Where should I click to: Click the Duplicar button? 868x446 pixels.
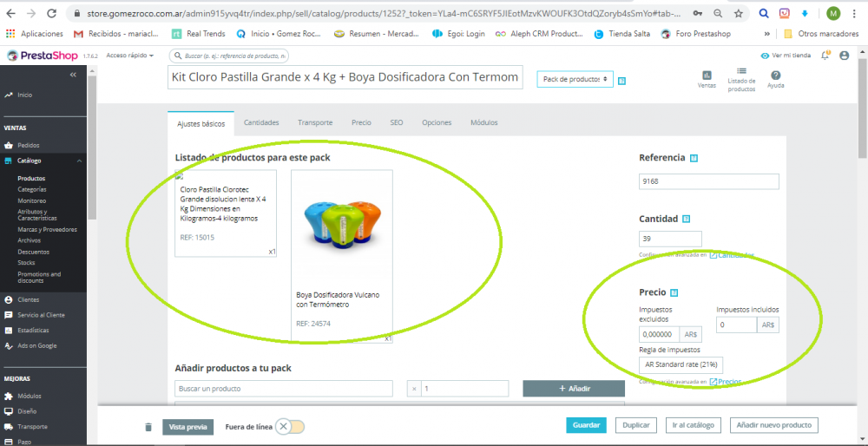pos(636,425)
